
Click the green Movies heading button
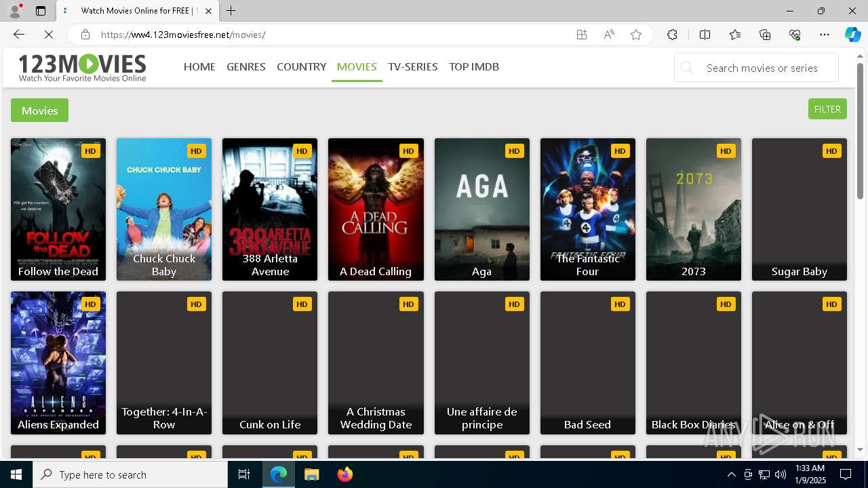pyautogui.click(x=39, y=110)
